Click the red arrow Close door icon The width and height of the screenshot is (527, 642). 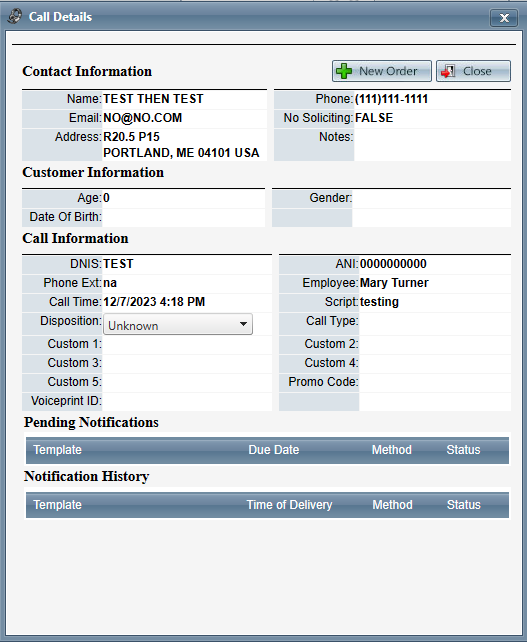pyautogui.click(x=448, y=71)
